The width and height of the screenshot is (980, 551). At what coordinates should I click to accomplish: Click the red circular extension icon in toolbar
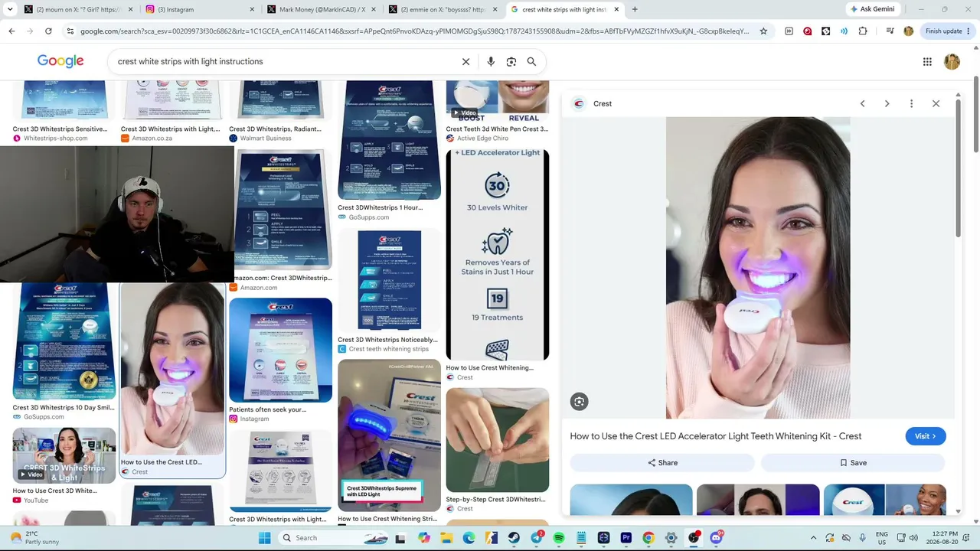(807, 31)
